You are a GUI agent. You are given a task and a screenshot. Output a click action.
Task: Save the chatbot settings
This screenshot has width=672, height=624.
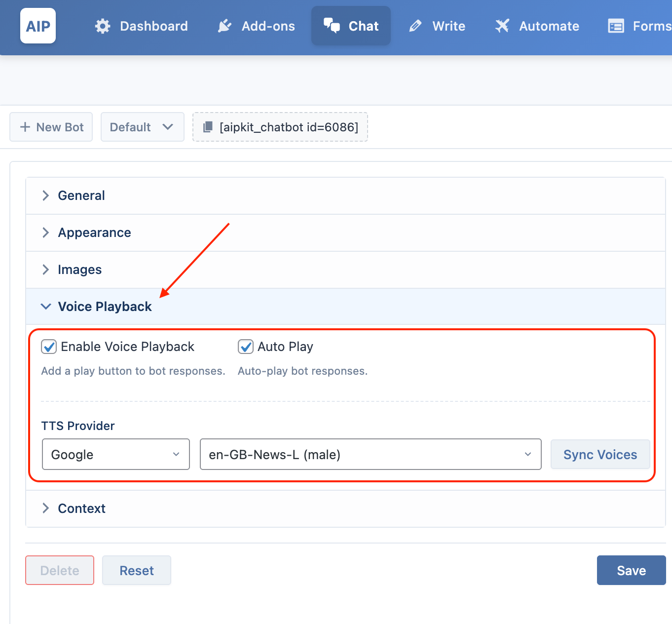tap(631, 570)
